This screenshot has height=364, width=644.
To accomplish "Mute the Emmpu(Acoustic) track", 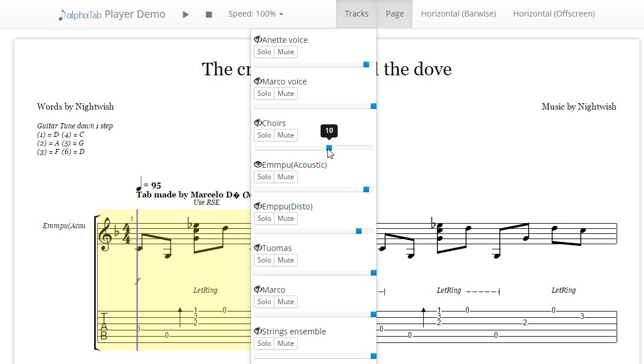I will pyautogui.click(x=286, y=177).
